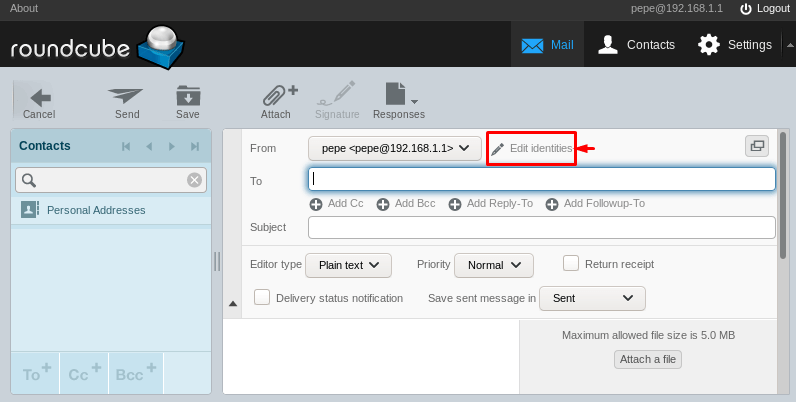
Task: Open the Priority dropdown
Action: tap(494, 265)
